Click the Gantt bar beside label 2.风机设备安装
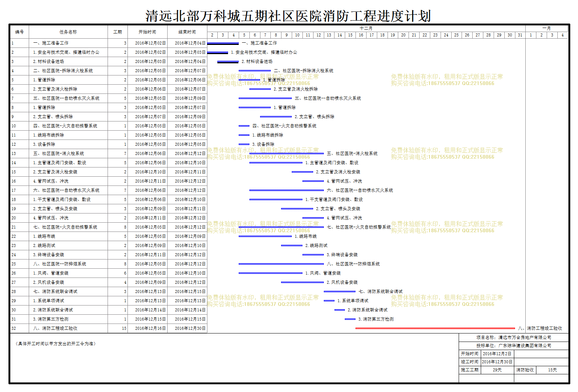Screen dimensions: 578x392 pyautogui.click(x=302, y=282)
